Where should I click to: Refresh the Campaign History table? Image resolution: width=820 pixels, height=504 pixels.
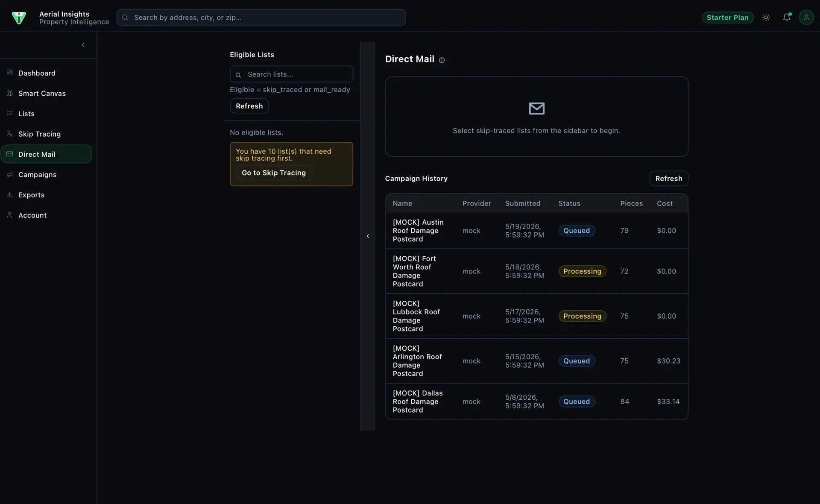(x=668, y=179)
